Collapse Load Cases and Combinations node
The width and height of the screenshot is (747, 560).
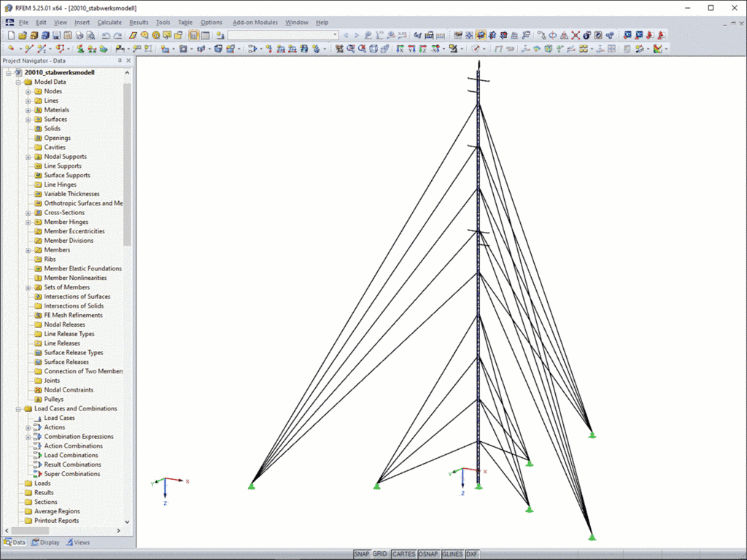click(x=18, y=408)
